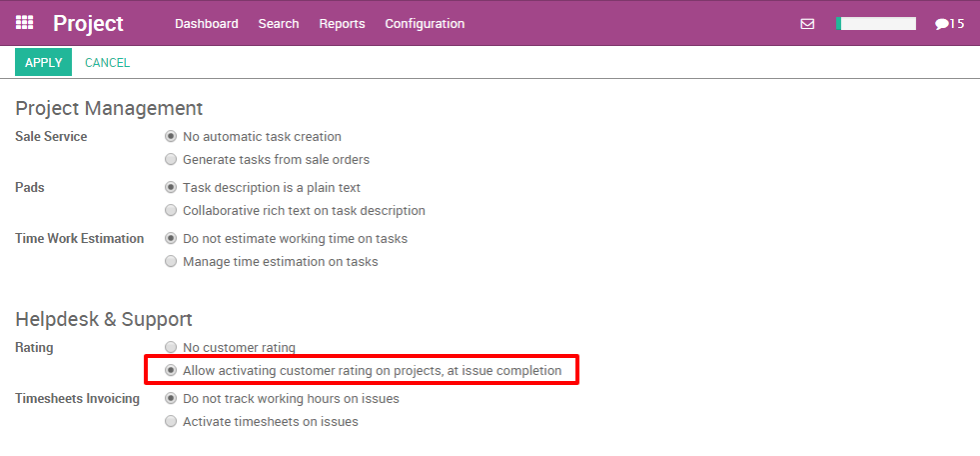
Task: Select Do not track working hours on issues
Action: pyautogui.click(x=171, y=399)
